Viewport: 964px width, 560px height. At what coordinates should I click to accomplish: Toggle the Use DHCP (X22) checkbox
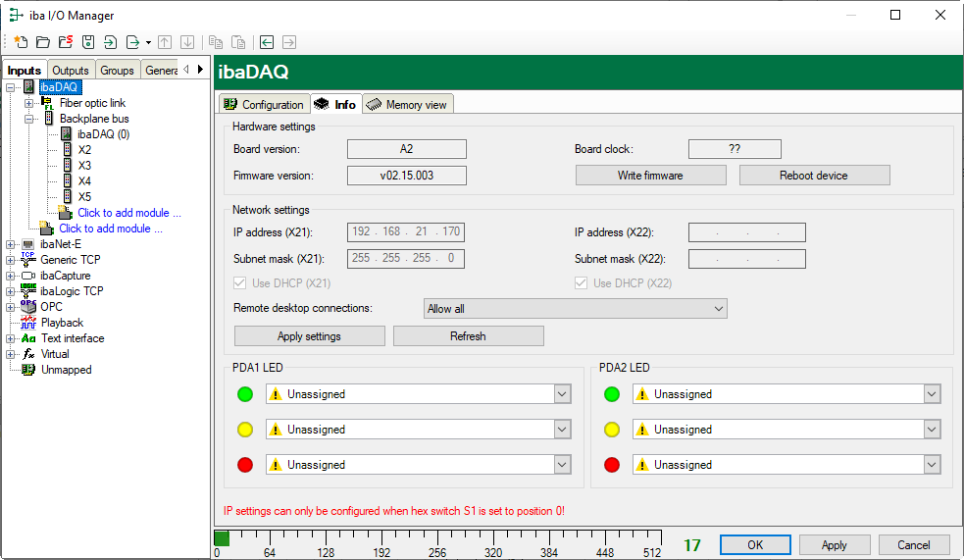[582, 283]
